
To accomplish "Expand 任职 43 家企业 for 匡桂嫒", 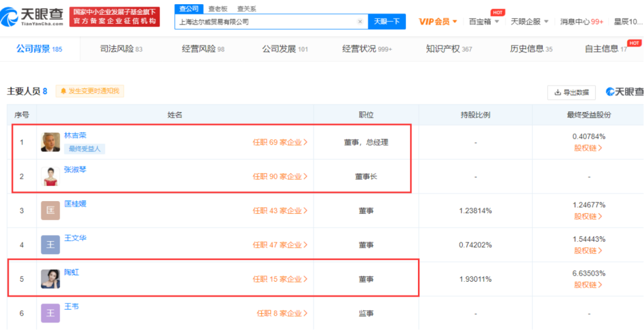I will pos(280,211).
